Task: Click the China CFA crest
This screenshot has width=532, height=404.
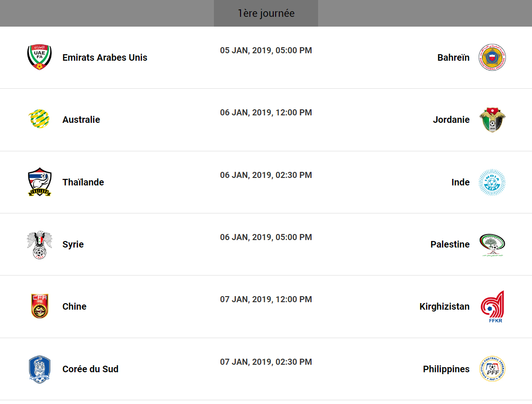Action: (40, 306)
